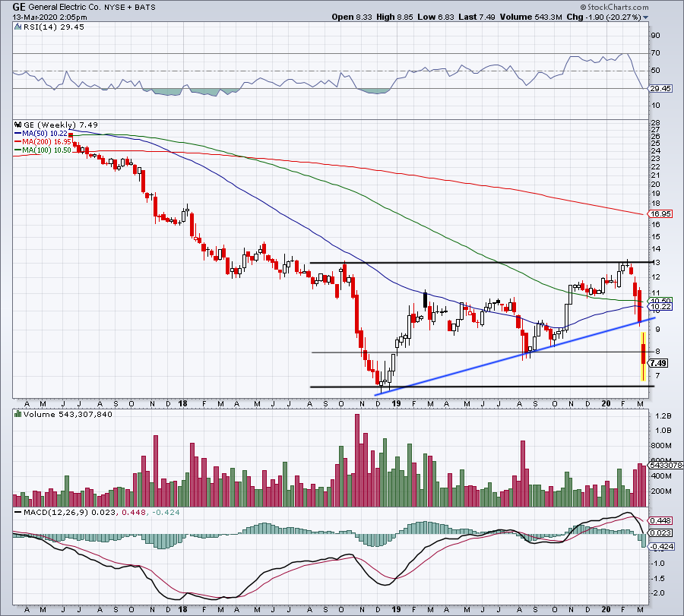Viewport: 684px width, 616px height.
Task: Click the General Electric Co. company name
Action: click(65, 8)
